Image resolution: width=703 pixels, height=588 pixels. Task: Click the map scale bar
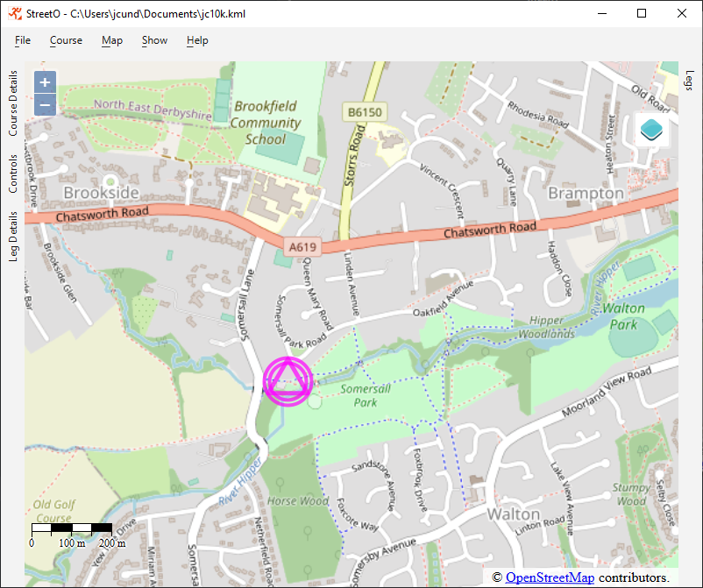click(72, 528)
